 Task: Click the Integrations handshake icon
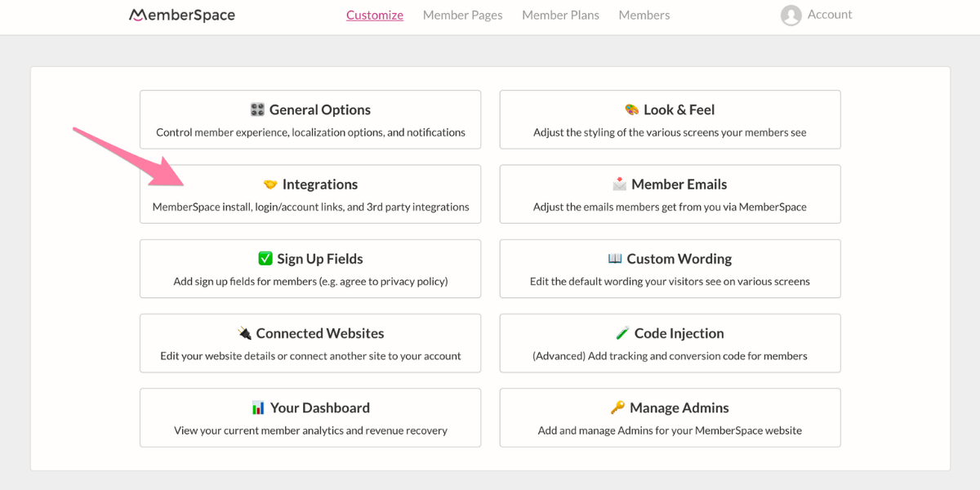click(x=270, y=185)
